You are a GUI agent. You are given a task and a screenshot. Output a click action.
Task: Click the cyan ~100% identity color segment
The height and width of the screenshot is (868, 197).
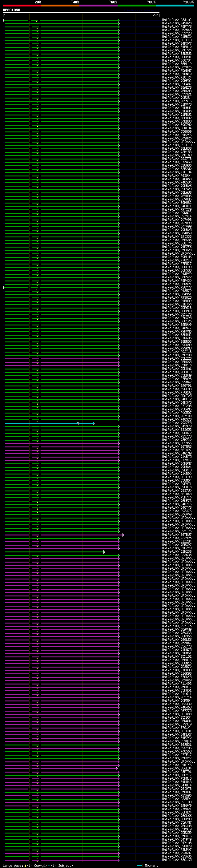(x=175, y=6)
